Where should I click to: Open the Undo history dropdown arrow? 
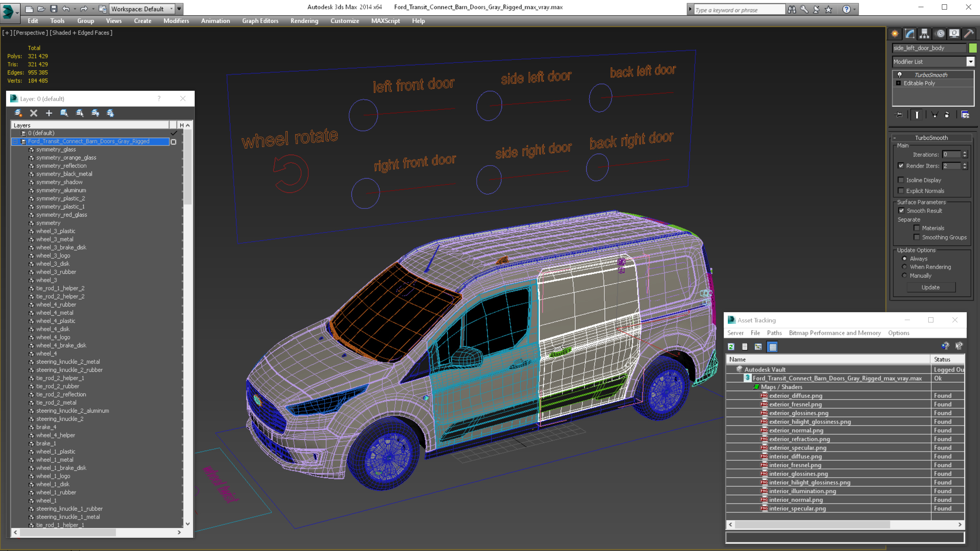point(75,9)
